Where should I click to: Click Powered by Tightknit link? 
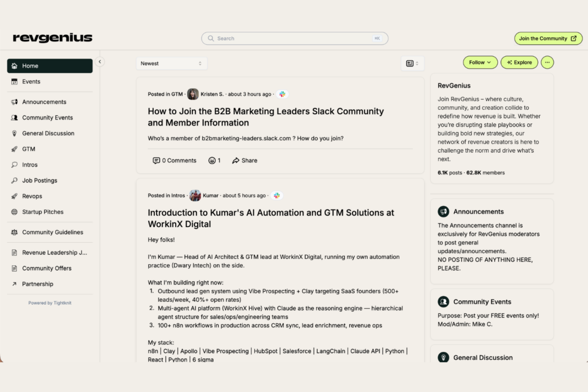[49, 302]
